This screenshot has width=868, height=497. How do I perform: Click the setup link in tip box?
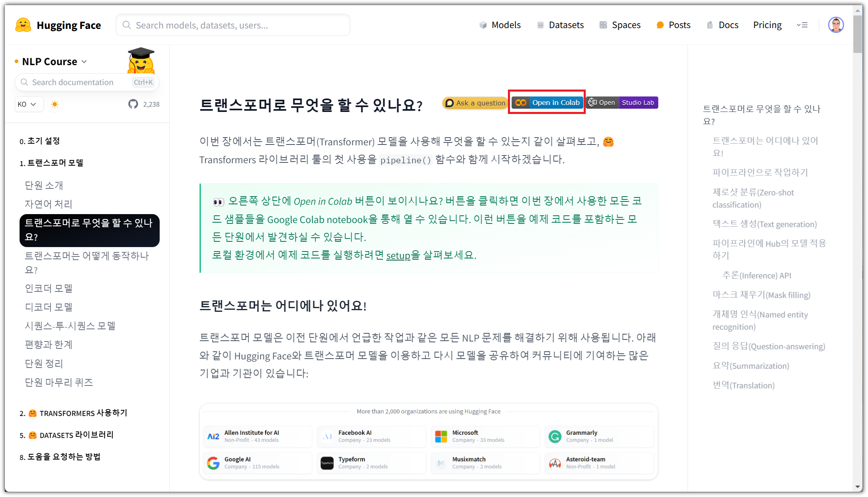point(398,255)
